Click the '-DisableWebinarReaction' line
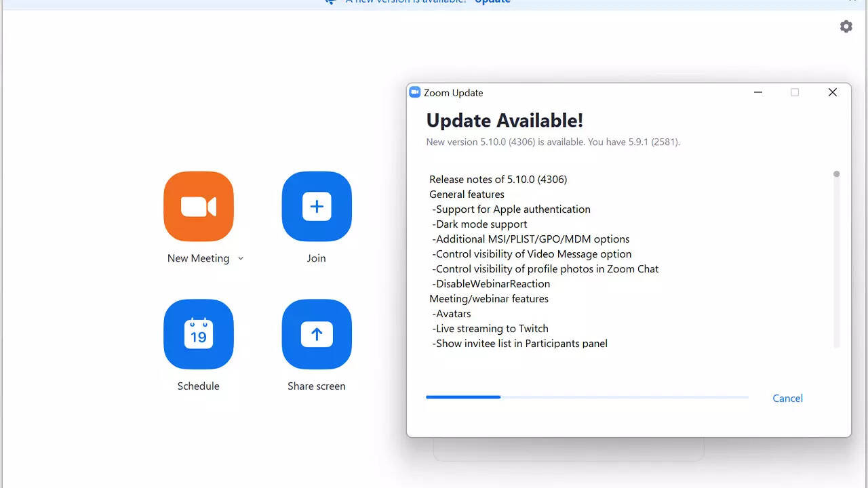This screenshot has height=488, width=868. click(x=491, y=284)
